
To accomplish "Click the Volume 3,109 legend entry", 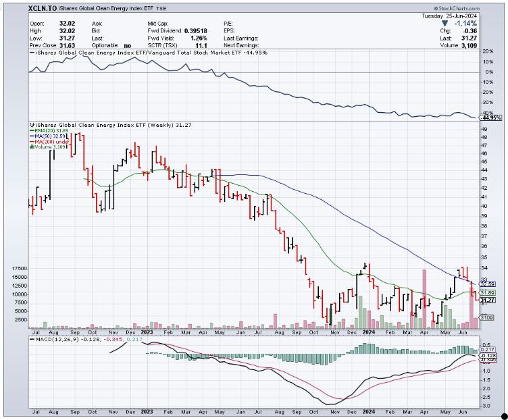I will coord(48,147).
